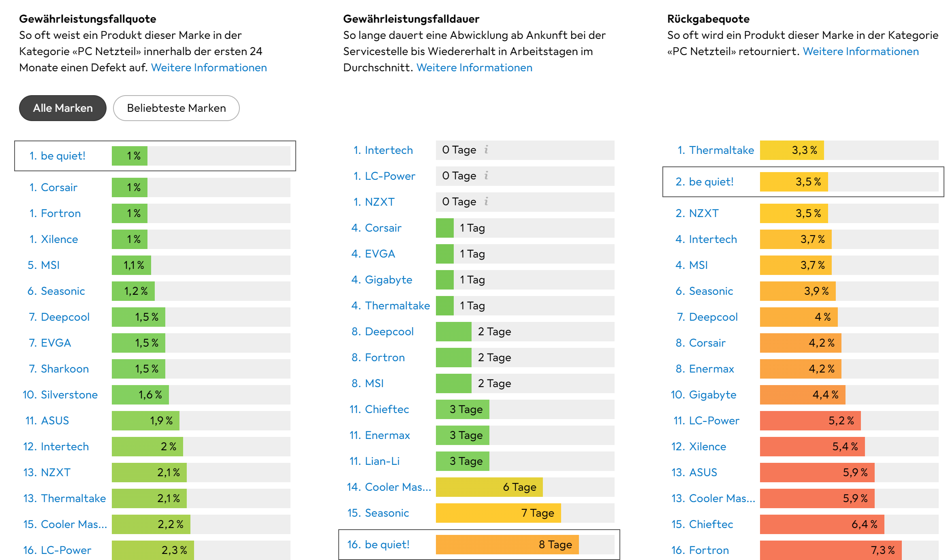Open the Corsair brand link with 1 %
The height and width of the screenshot is (560, 948).
pyautogui.click(x=59, y=187)
